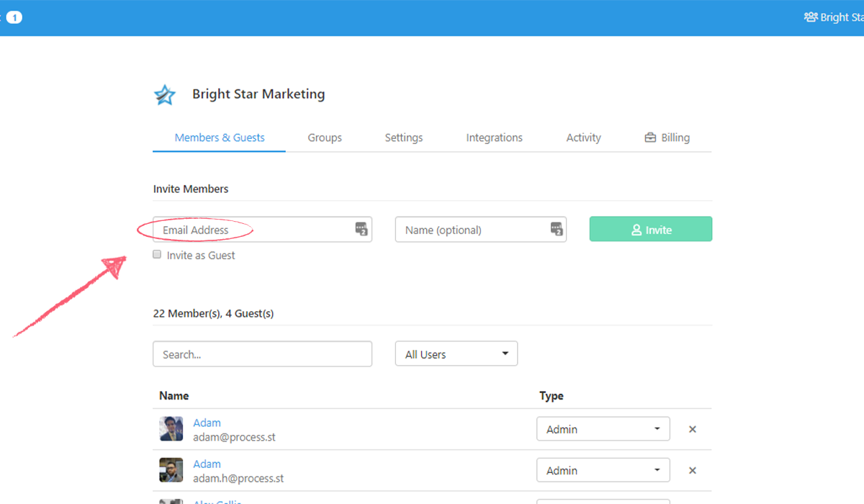Click the email text adam.h@process.st
This screenshot has height=504, width=864.
point(239,478)
